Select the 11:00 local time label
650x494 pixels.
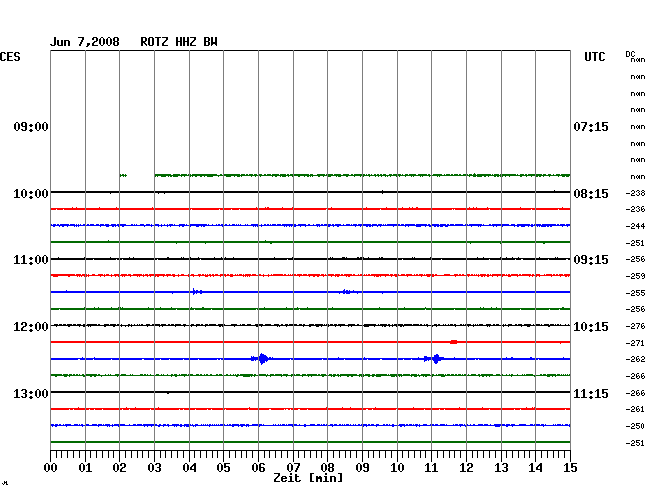click(x=31, y=260)
